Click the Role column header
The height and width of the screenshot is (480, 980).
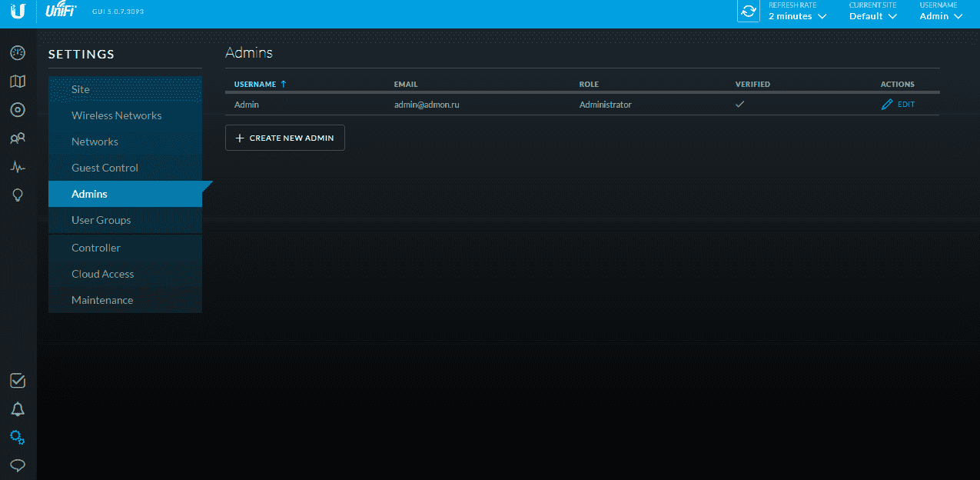point(589,84)
